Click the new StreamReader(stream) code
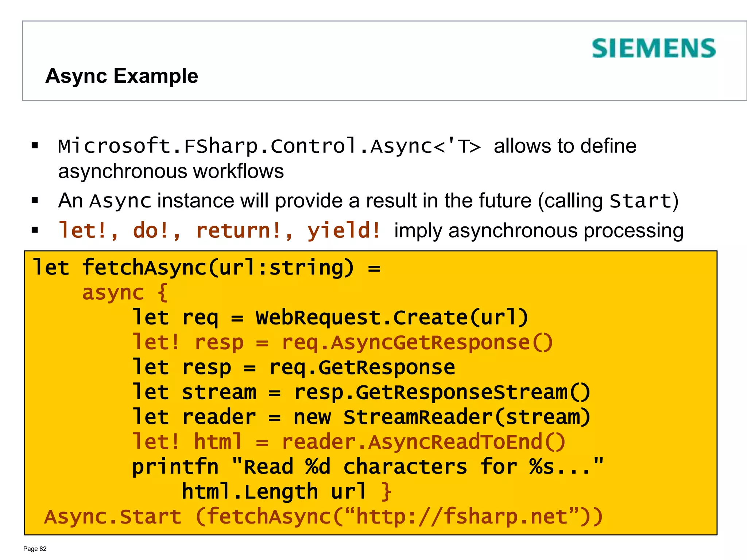 (442, 417)
